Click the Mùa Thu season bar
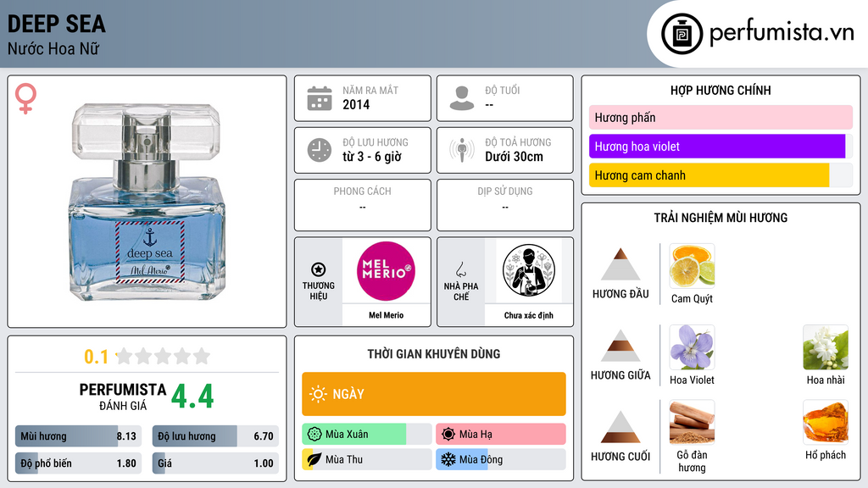The image size is (868, 488). click(x=367, y=459)
